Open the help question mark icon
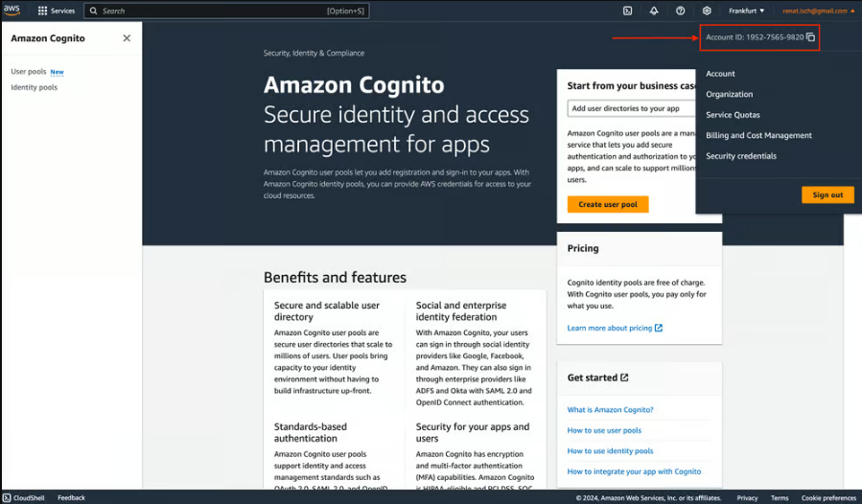The height and width of the screenshot is (504, 862). pyautogui.click(x=680, y=11)
